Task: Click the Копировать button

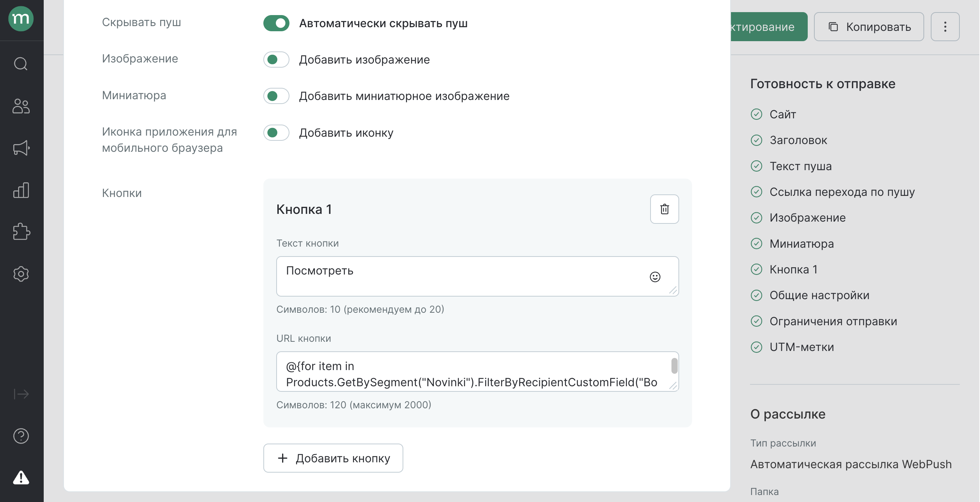Action: click(x=869, y=26)
